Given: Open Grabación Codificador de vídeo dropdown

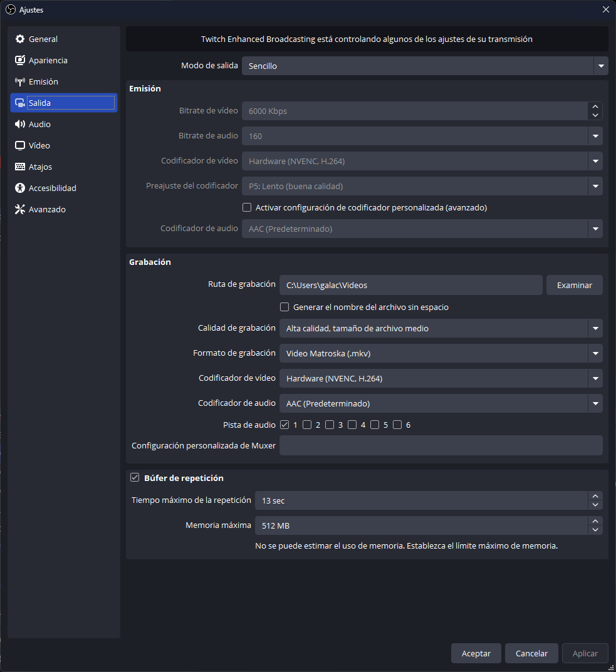Looking at the screenshot, I should [441, 378].
